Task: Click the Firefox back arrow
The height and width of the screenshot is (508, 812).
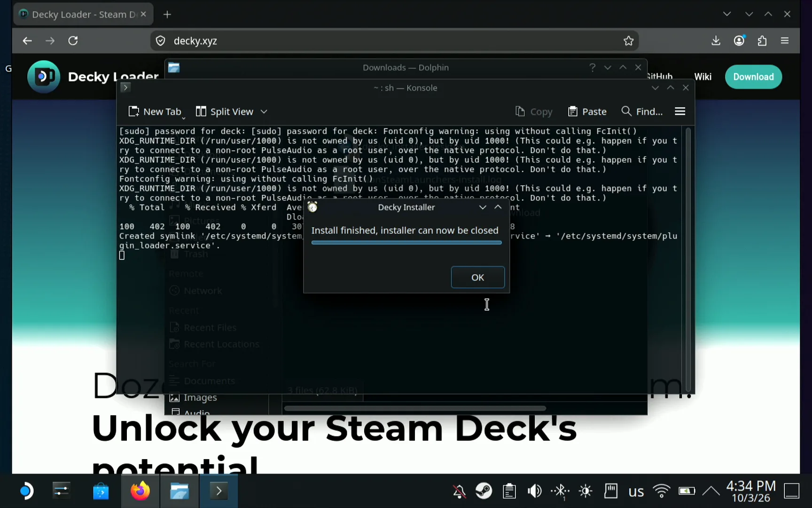Action: click(27, 41)
